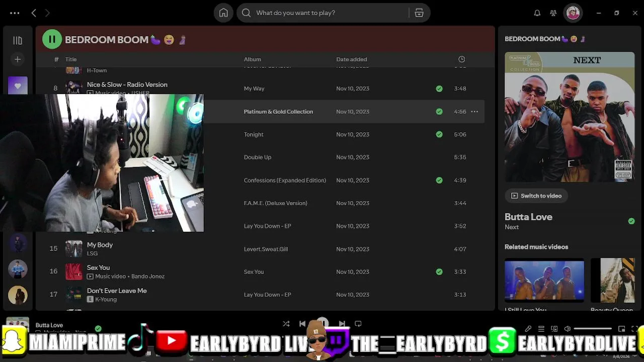The height and width of the screenshot is (362, 644).
Task: Open the mini player icon
Action: coord(622,329)
